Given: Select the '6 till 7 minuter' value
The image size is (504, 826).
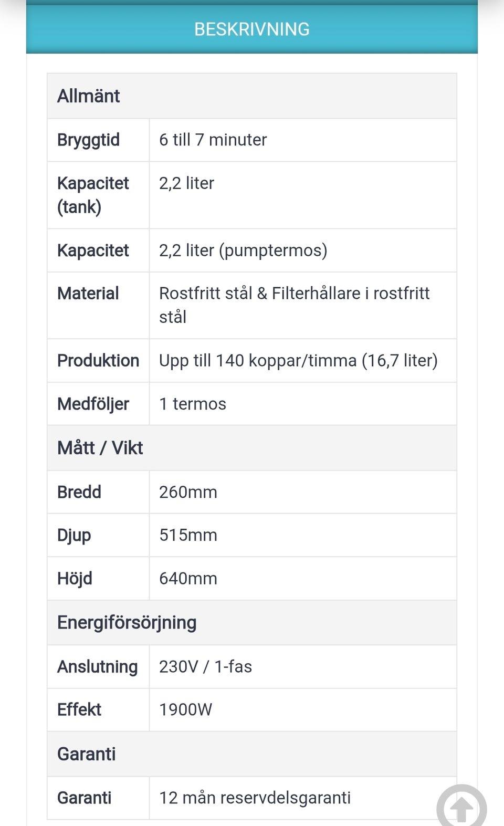Looking at the screenshot, I should pyautogui.click(x=213, y=140).
